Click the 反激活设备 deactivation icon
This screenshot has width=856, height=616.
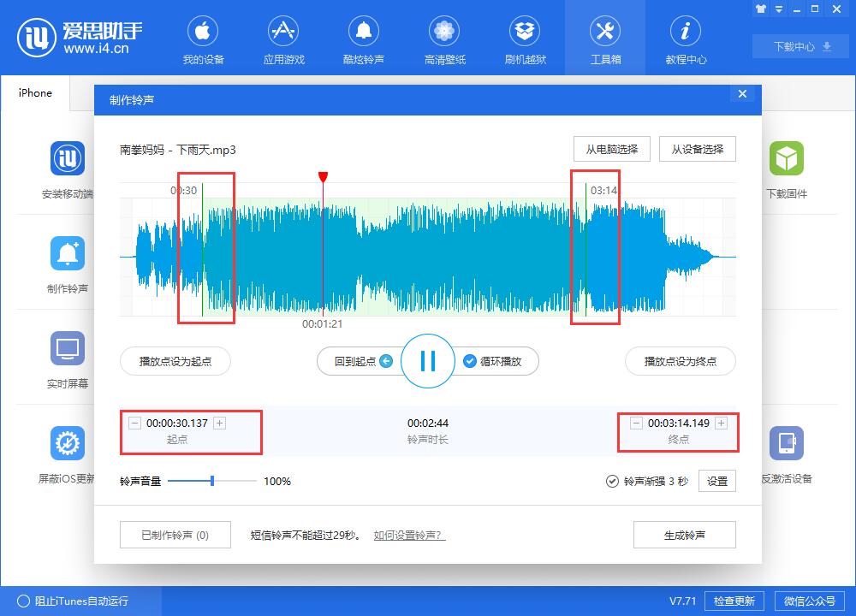click(x=787, y=442)
